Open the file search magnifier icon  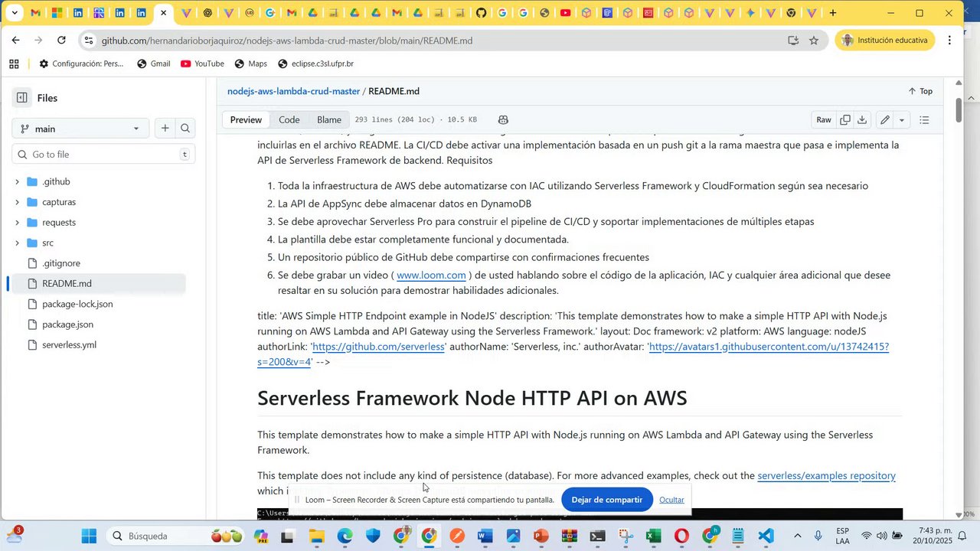pos(185,129)
